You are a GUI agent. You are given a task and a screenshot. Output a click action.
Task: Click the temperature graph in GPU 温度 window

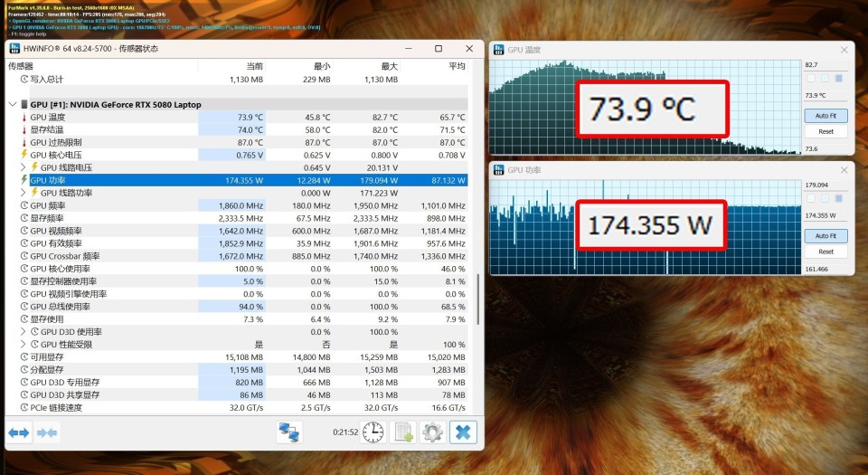point(646,107)
